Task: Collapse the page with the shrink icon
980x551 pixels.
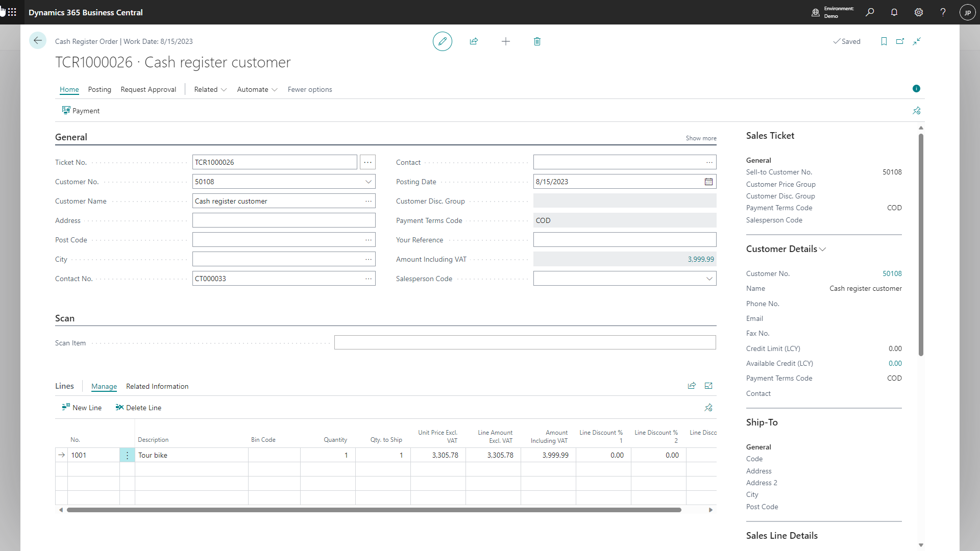Action: pyautogui.click(x=917, y=41)
